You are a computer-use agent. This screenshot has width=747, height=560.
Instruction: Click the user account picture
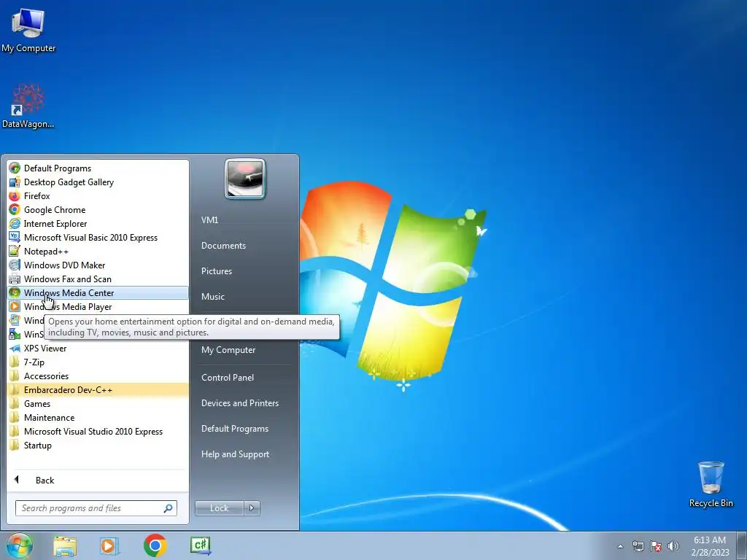click(245, 179)
